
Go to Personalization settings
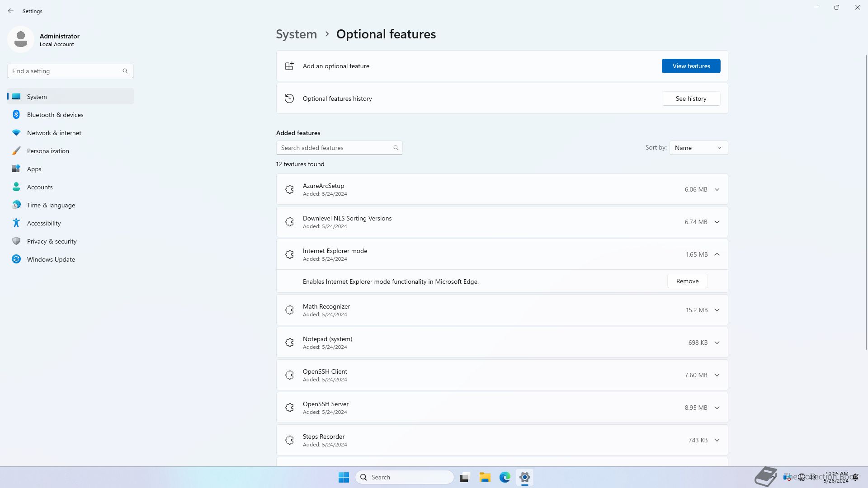tap(48, 151)
